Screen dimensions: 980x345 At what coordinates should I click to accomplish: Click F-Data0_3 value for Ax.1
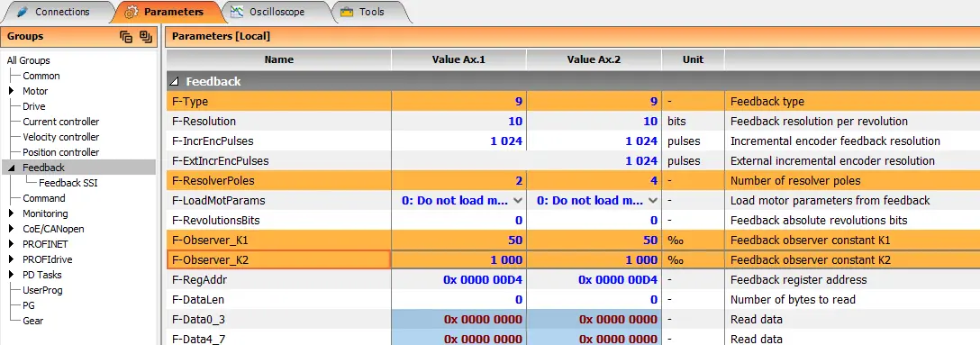458,320
